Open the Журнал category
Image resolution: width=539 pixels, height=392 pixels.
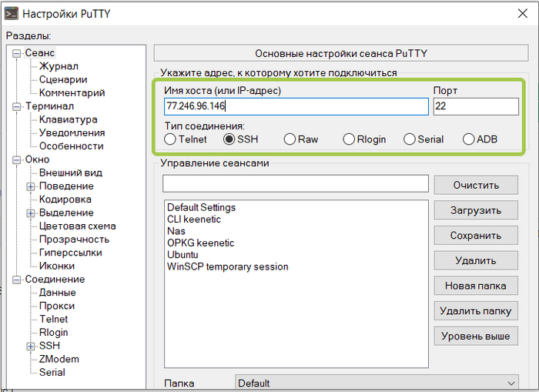tap(59, 66)
